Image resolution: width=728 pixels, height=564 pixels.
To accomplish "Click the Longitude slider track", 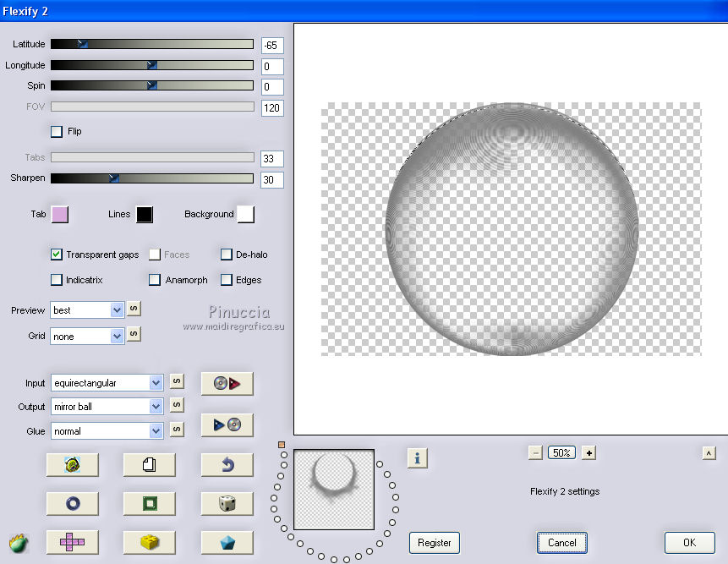I will point(152,65).
